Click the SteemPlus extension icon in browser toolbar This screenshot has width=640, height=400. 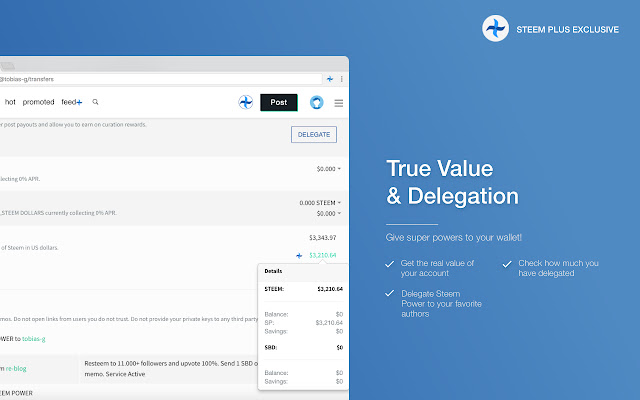click(x=330, y=79)
